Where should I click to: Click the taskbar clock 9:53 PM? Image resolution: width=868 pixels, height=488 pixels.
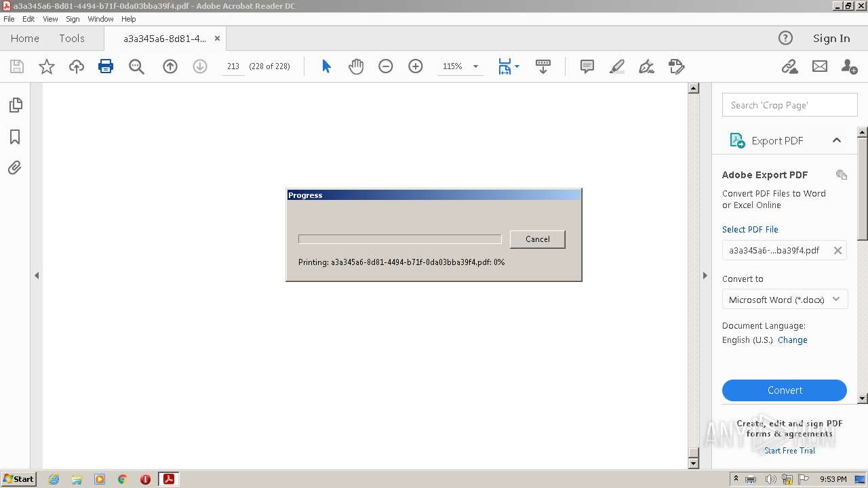(833, 479)
